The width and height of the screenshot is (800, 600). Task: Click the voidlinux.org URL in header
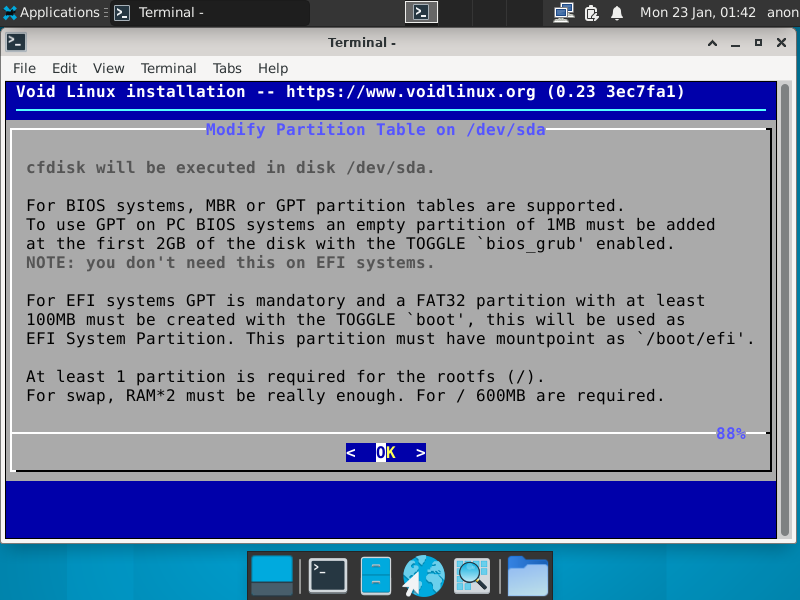(x=410, y=92)
